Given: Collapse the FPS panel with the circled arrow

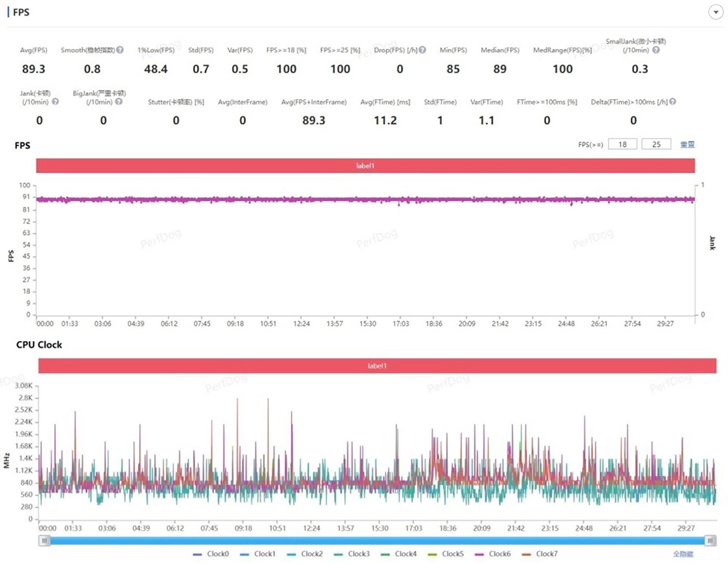Looking at the screenshot, I should pyautogui.click(x=716, y=12).
